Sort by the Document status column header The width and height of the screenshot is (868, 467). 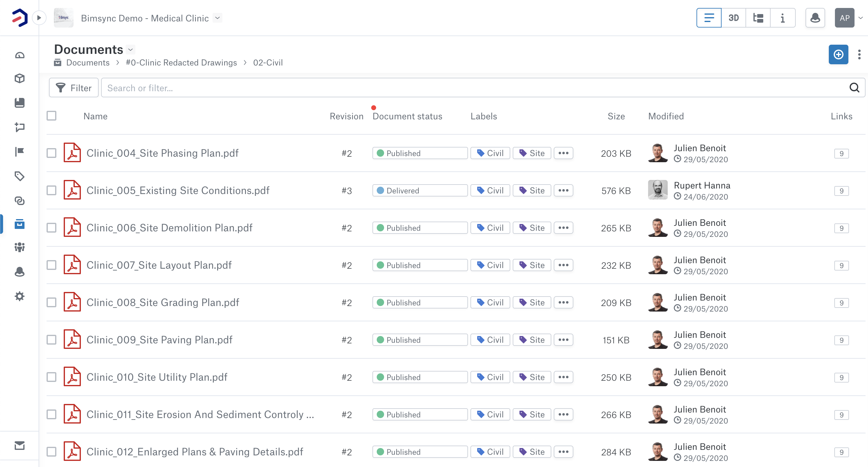click(x=407, y=116)
